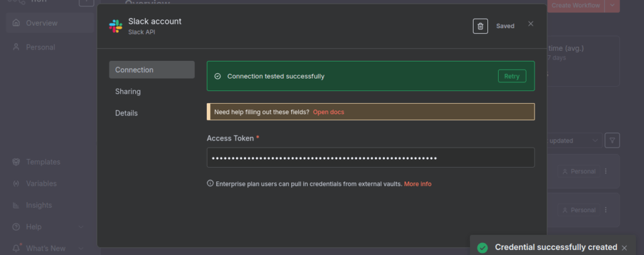The width and height of the screenshot is (644, 255).
Task: Click the filter funnel icon
Action: pyautogui.click(x=612, y=141)
